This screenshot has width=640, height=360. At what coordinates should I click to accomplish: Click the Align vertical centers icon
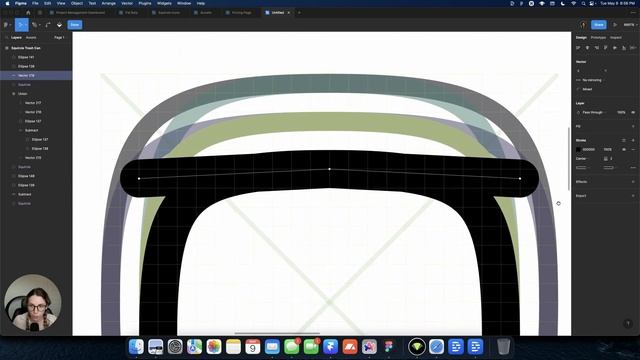[x=615, y=48]
